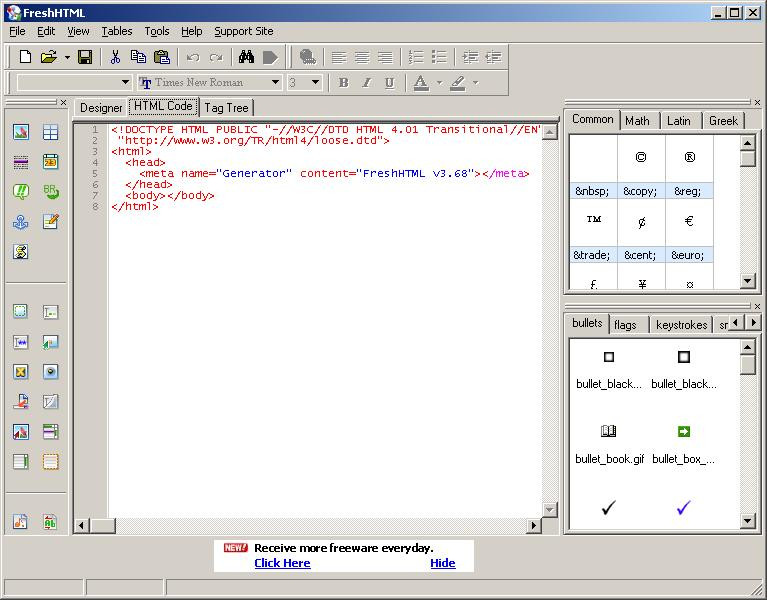Screen dimensions: 767x600
Task: Insert a line break with the BR icon
Action: 50,191
